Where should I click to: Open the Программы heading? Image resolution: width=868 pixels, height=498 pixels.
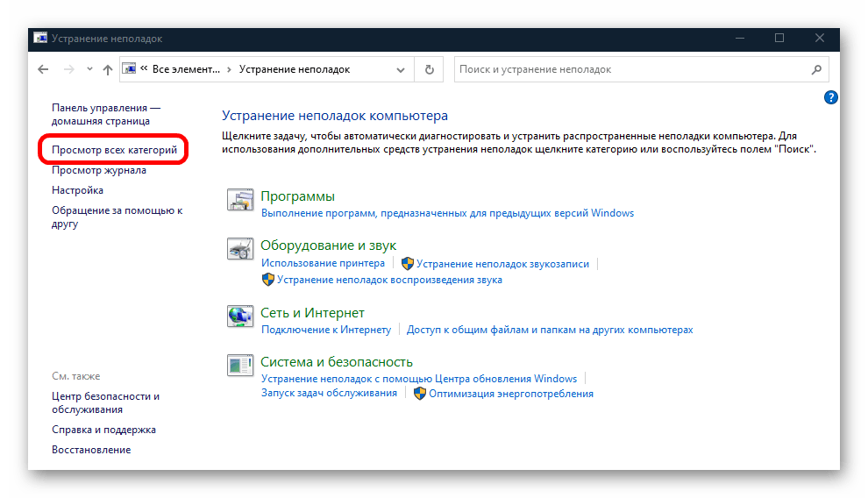click(x=298, y=196)
